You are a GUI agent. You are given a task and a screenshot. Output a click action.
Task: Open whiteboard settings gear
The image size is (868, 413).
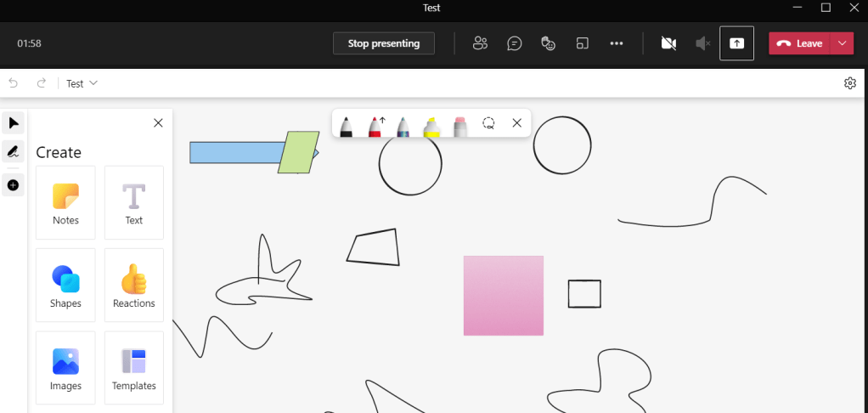pos(850,83)
